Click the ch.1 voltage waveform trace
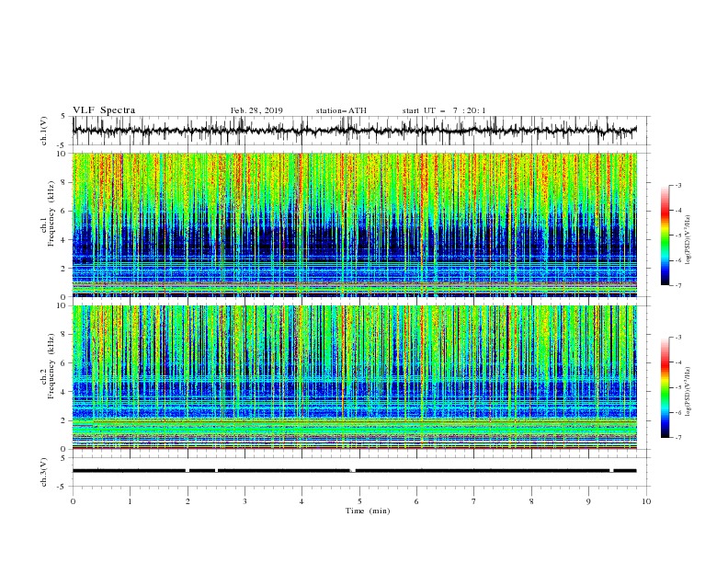Image resolution: width=728 pixels, height=563 pixels. click(x=354, y=131)
